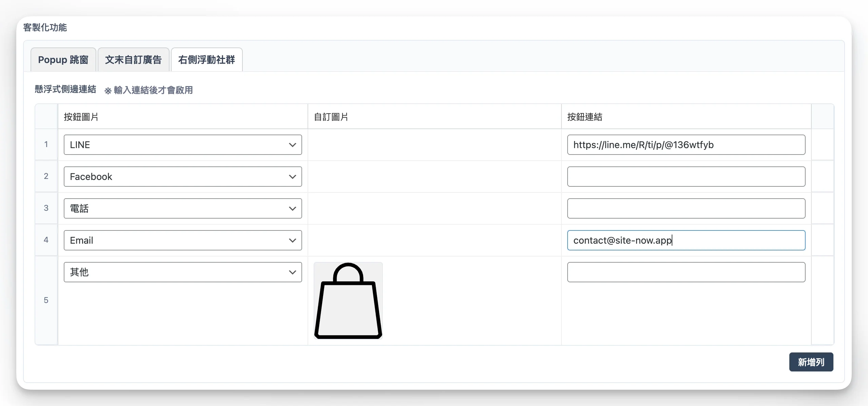Click the Email link input field
Viewport: 868px width, 406px height.
(686, 240)
